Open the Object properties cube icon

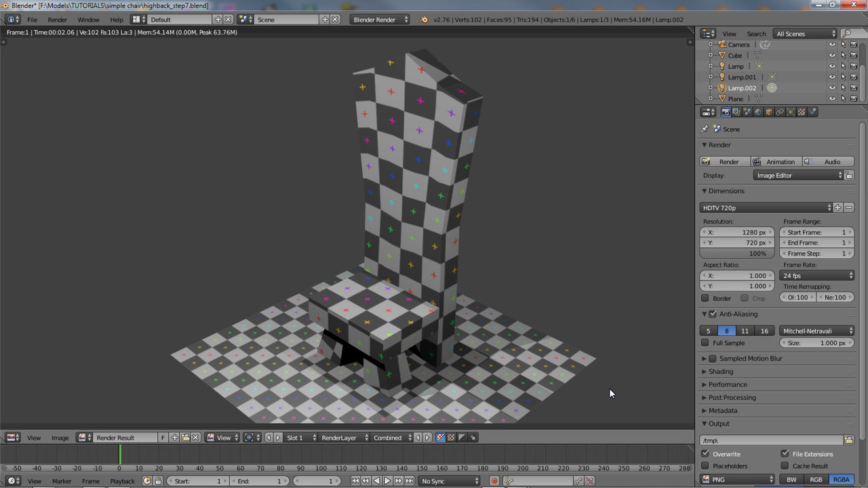769,112
